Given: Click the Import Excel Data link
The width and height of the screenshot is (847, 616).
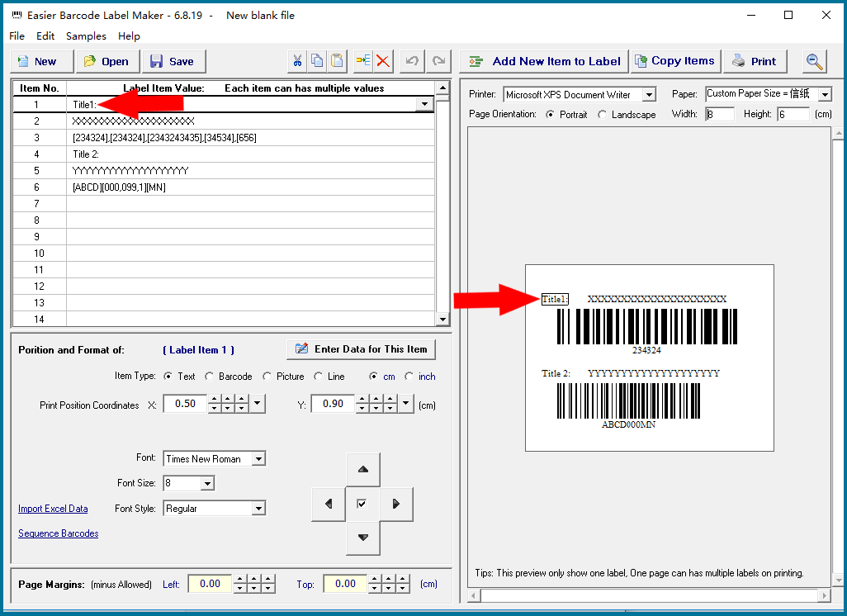Looking at the screenshot, I should coord(53,509).
